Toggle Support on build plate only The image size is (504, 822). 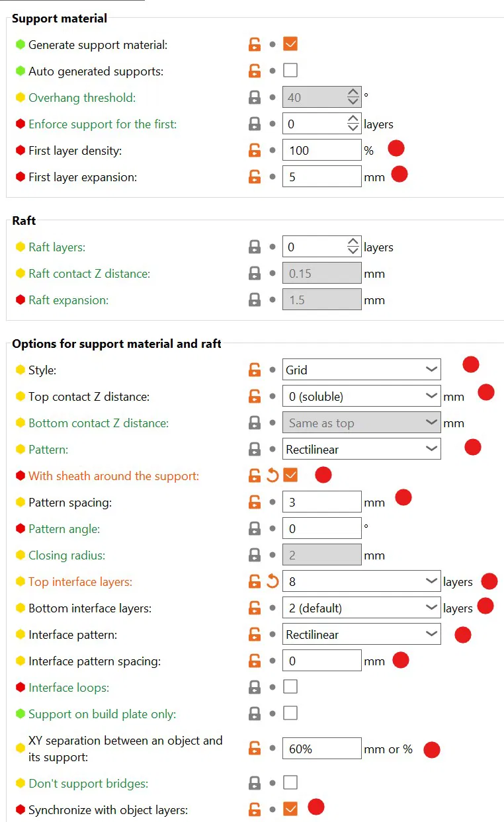(290, 714)
